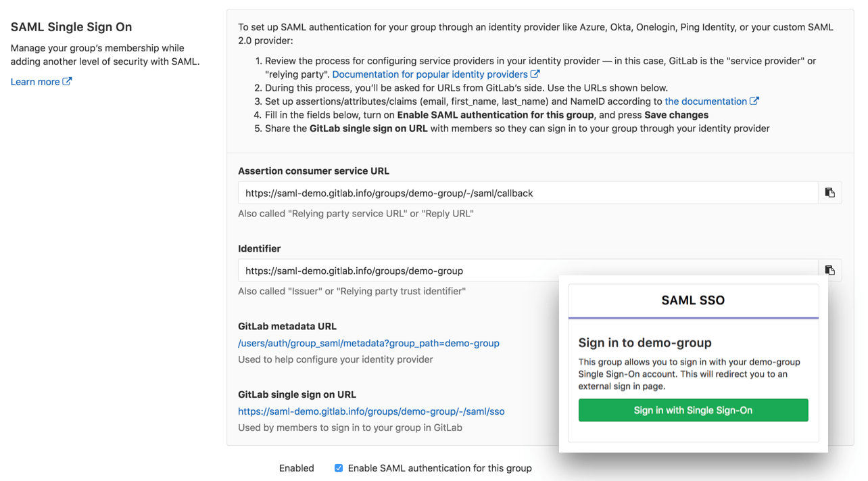Click the SAML SSO preview card header

pos(693,300)
